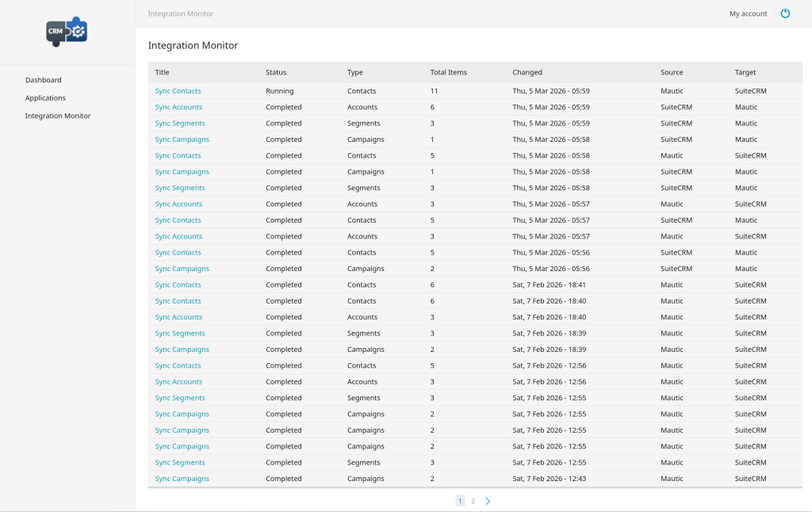Open the Running Sync Contacts job
This screenshot has height=512, width=812.
178,91
